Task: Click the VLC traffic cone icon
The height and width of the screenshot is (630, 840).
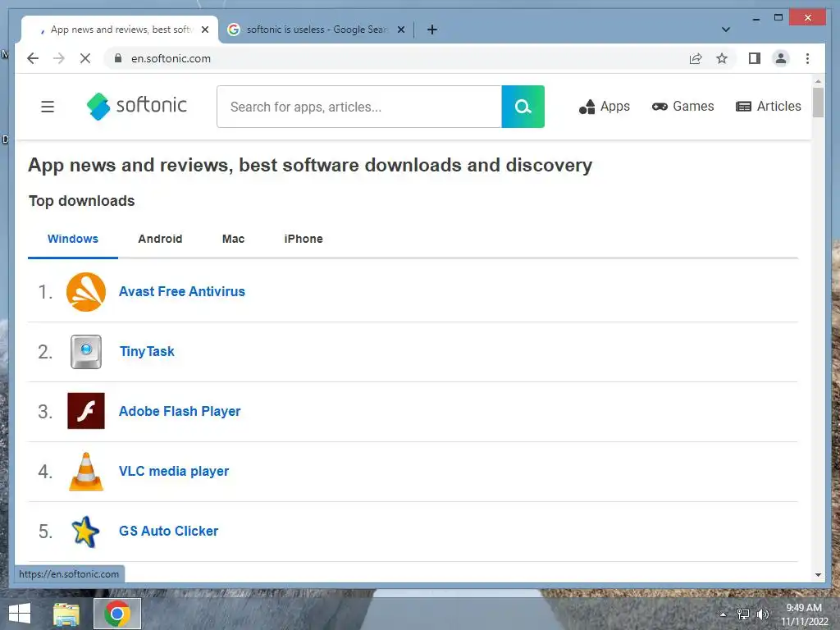Action: point(85,472)
